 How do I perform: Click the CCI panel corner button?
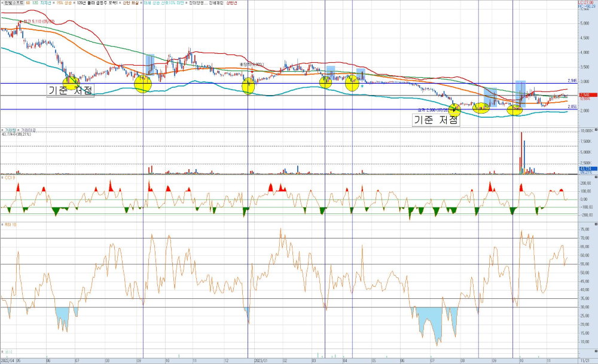tap(596, 177)
